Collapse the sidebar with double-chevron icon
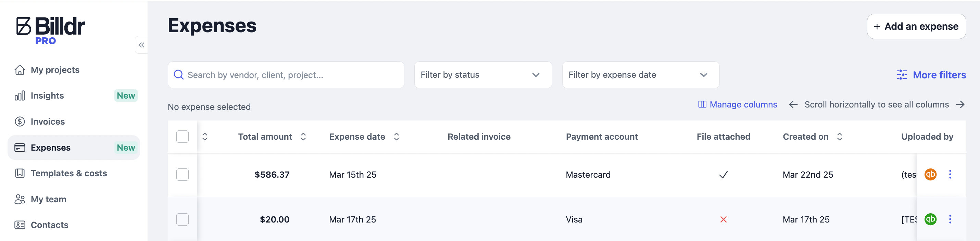Image resolution: width=980 pixels, height=241 pixels. click(x=141, y=45)
